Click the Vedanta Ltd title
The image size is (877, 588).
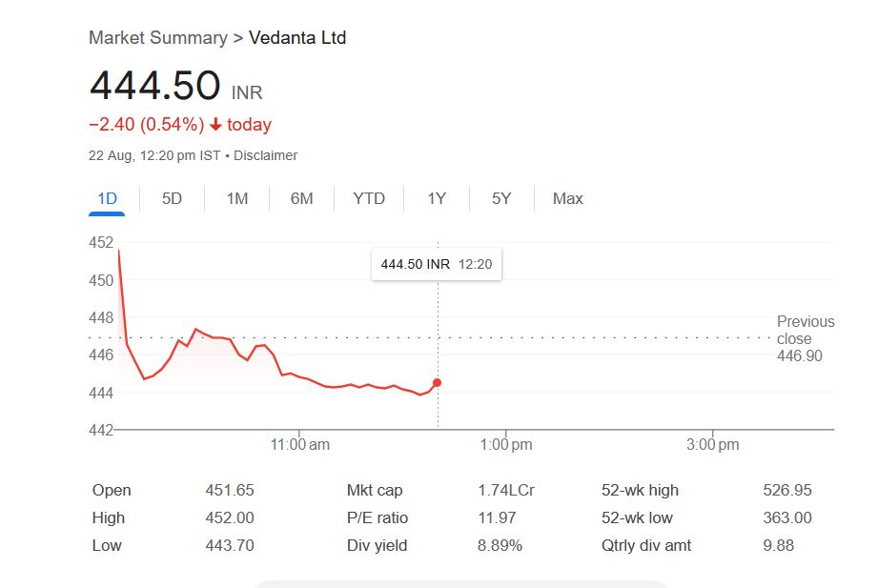click(297, 38)
